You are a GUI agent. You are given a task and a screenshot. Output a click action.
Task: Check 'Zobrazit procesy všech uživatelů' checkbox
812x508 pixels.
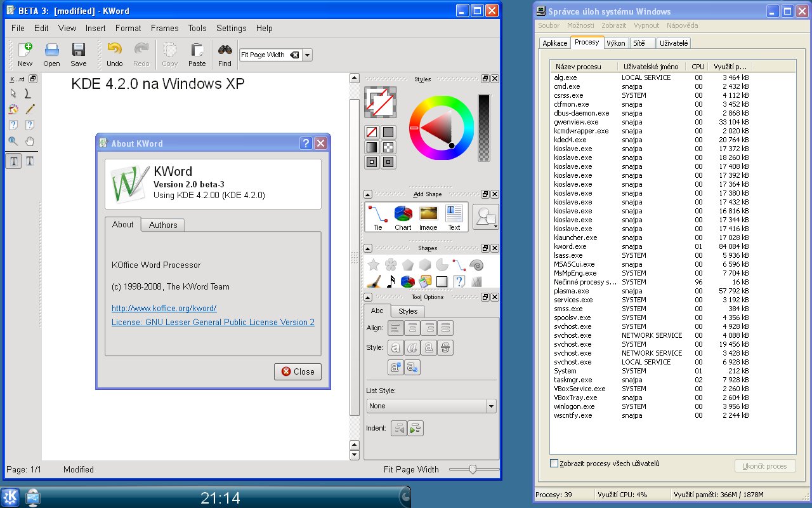pyautogui.click(x=554, y=464)
